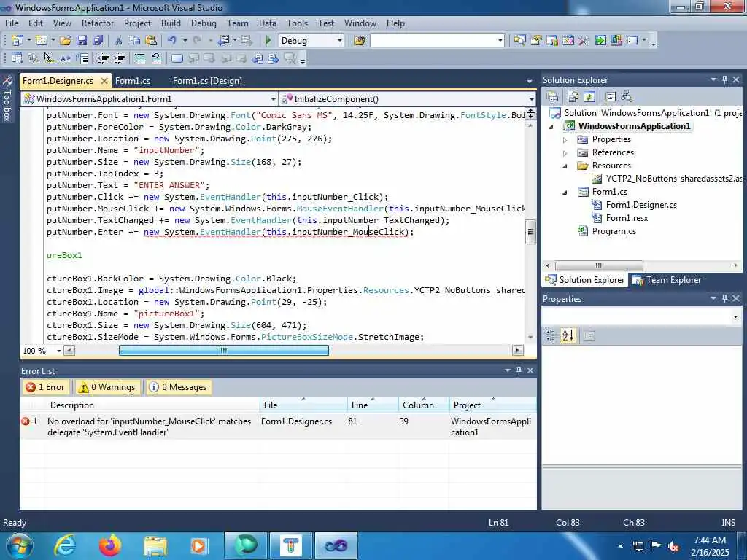Open Solution Explorer from main toolbar icon
747x560 pixels.
coord(519,41)
